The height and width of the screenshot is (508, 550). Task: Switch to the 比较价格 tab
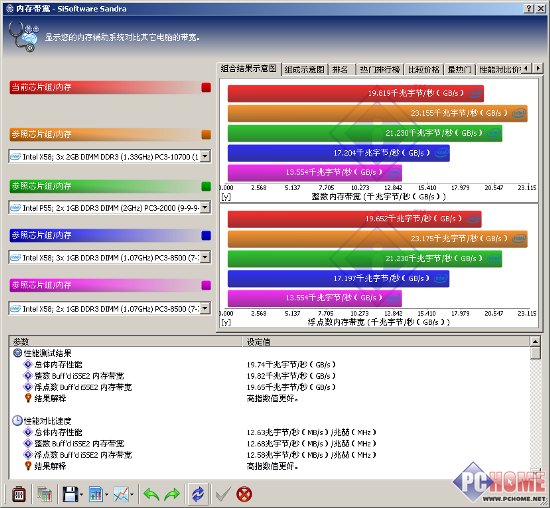[x=424, y=69]
